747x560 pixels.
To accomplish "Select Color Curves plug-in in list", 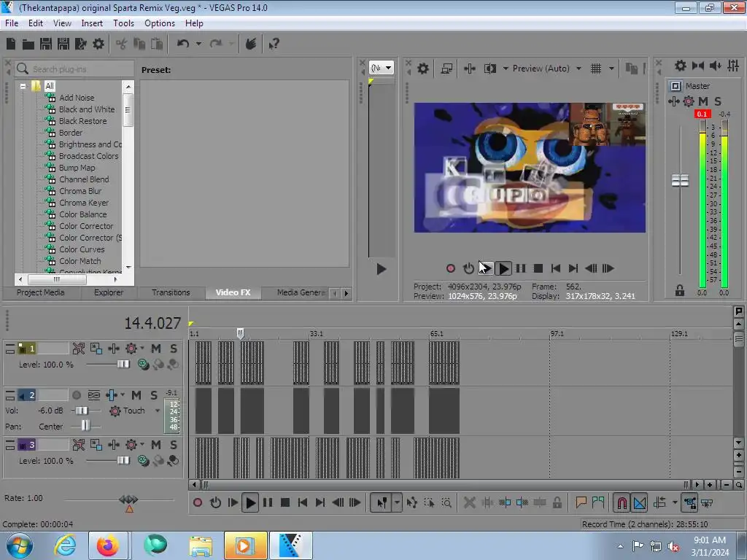I will (x=82, y=249).
